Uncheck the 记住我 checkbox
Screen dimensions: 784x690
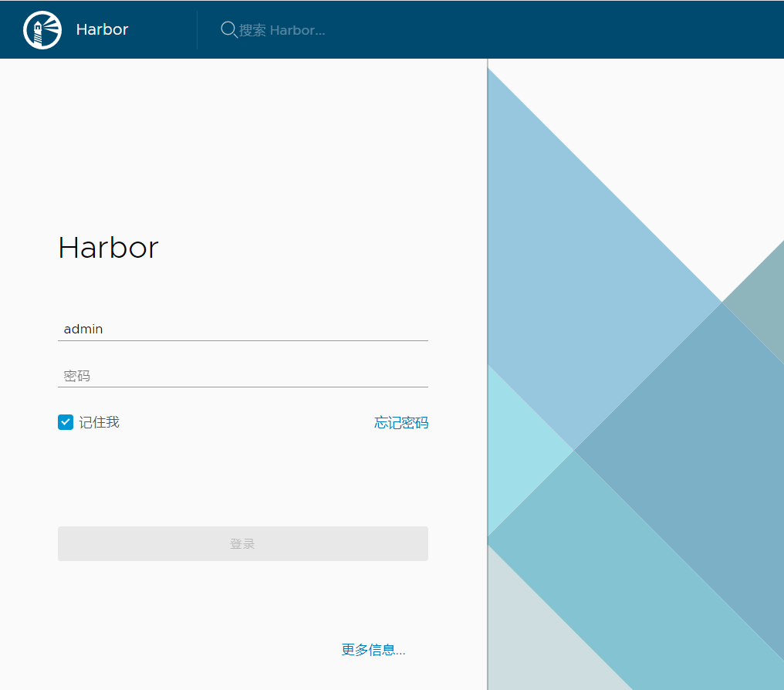point(66,422)
